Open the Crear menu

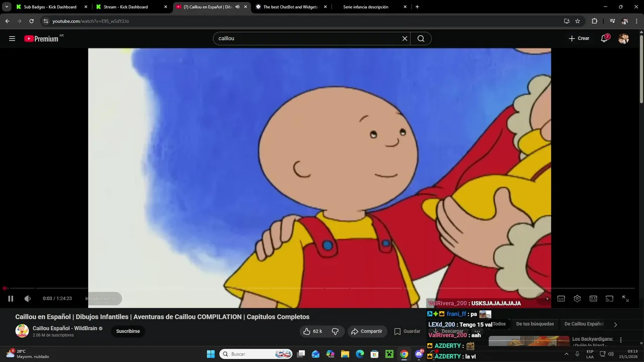pos(579,39)
